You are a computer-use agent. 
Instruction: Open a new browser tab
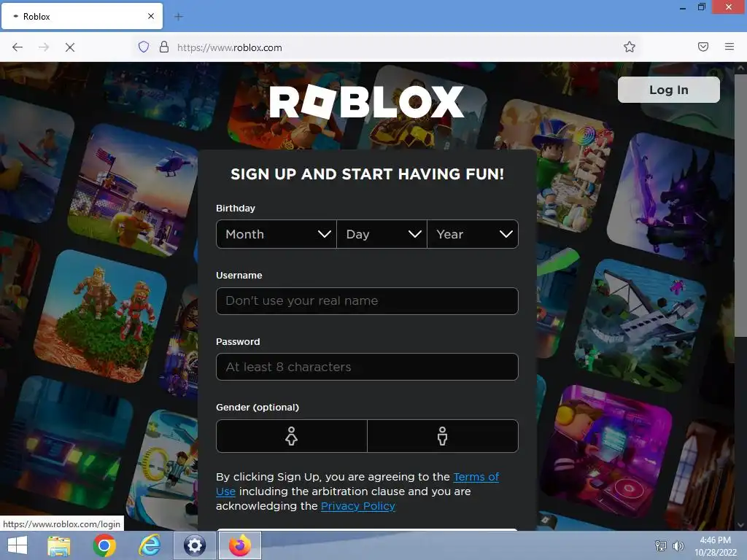point(179,17)
